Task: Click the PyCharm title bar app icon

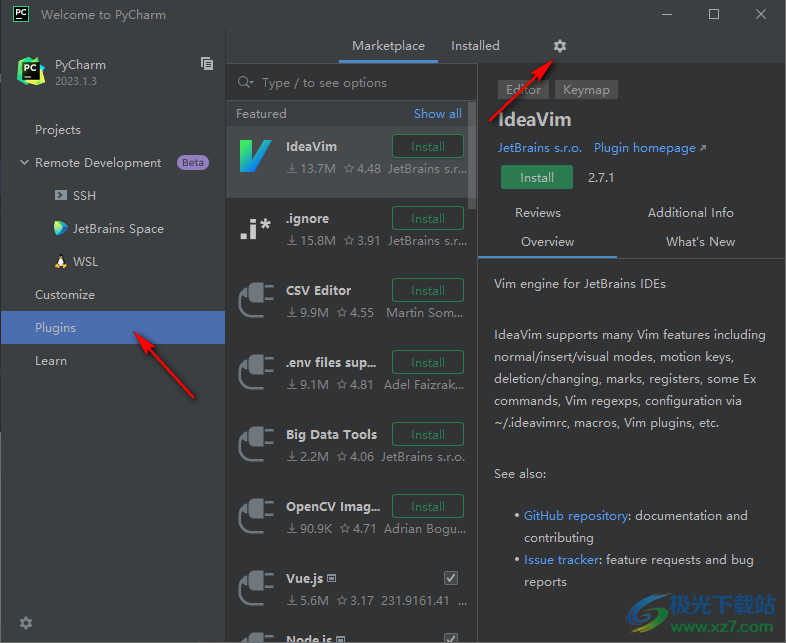Action: (x=21, y=14)
